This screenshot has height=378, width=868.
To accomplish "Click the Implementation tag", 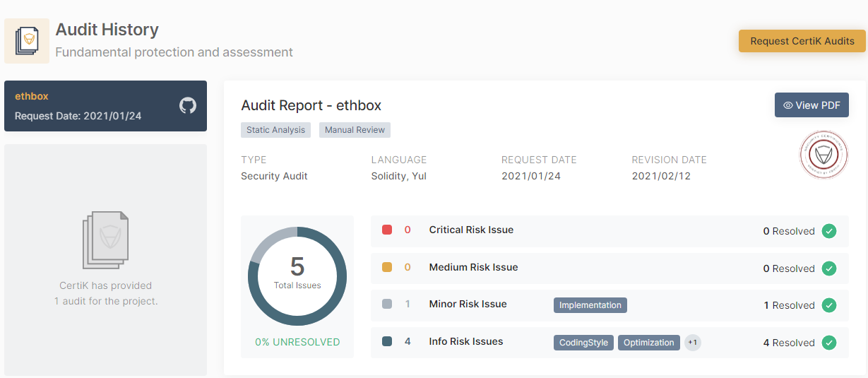I will click(590, 305).
